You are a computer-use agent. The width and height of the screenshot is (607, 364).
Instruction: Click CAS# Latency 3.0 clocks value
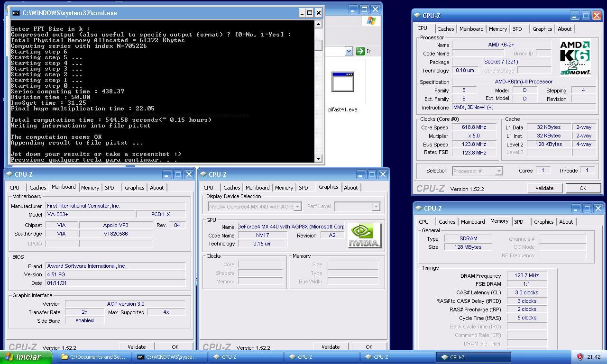[527, 292]
